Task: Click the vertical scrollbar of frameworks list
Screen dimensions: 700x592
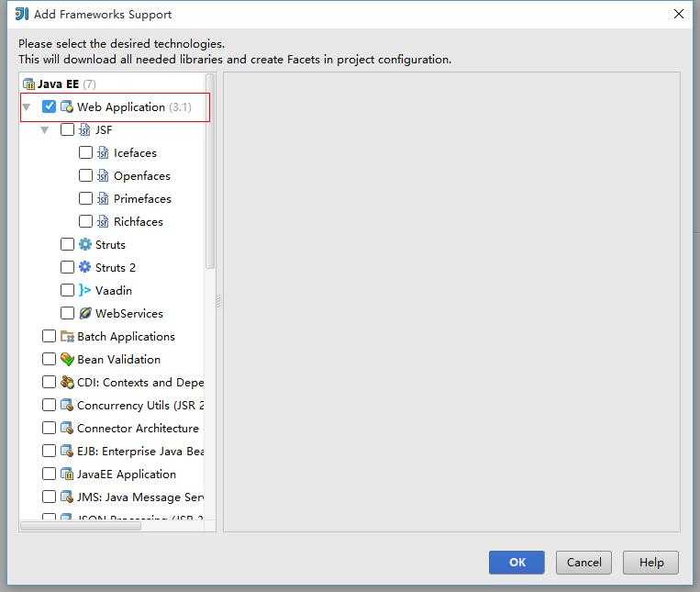Action: [x=210, y=172]
